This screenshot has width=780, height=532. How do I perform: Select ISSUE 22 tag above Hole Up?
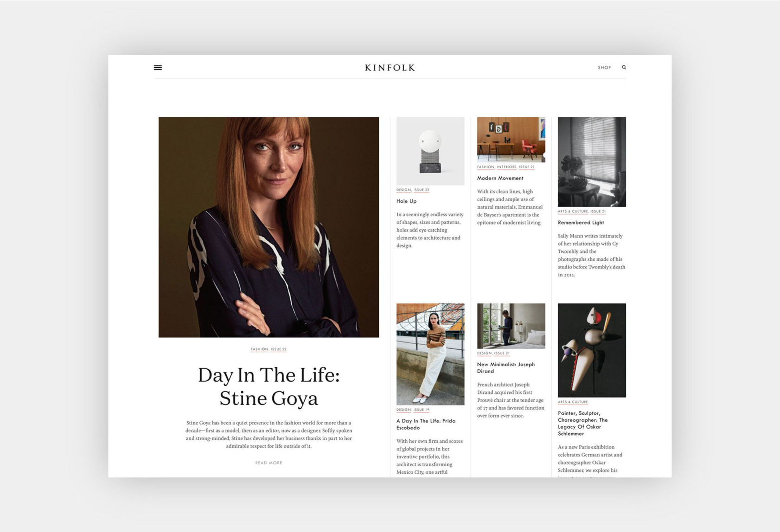pos(421,190)
